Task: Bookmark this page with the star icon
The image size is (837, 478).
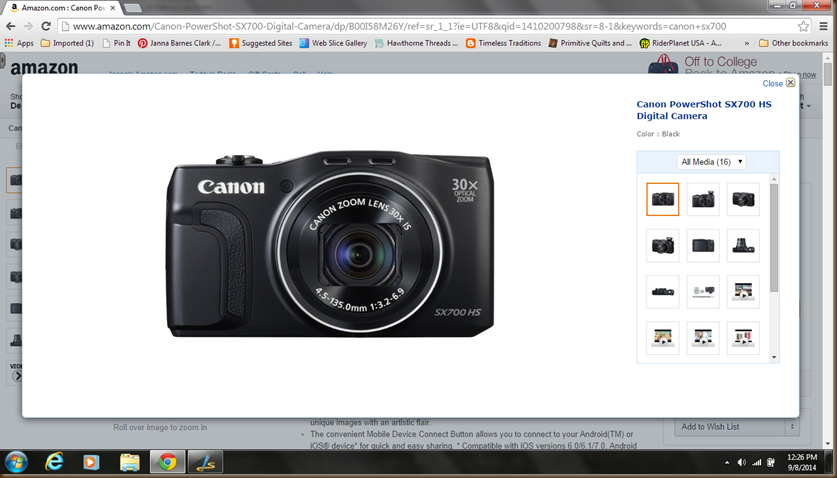Action: point(803,26)
